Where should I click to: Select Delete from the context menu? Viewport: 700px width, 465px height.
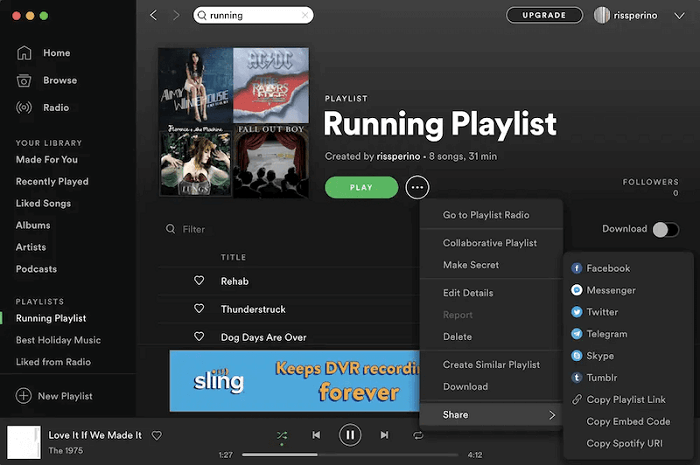point(457,337)
